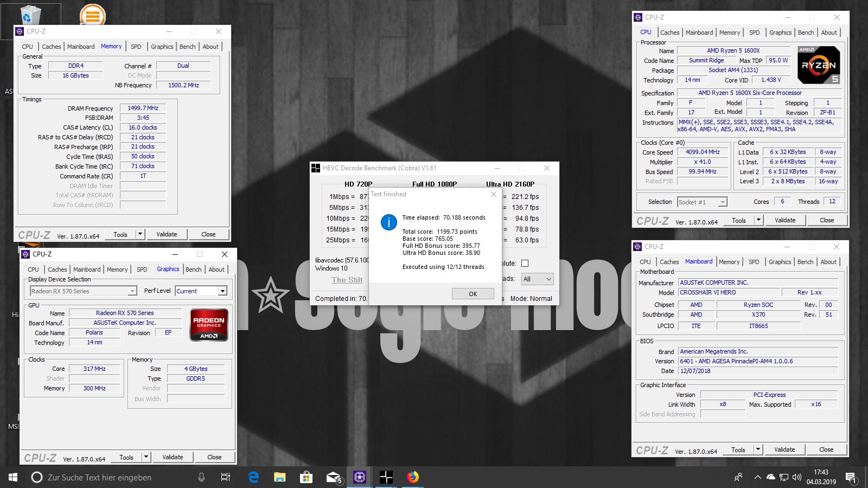The width and height of the screenshot is (868, 488).
Task: Click the blue info icon in Test finished dialog
Action: (x=389, y=222)
